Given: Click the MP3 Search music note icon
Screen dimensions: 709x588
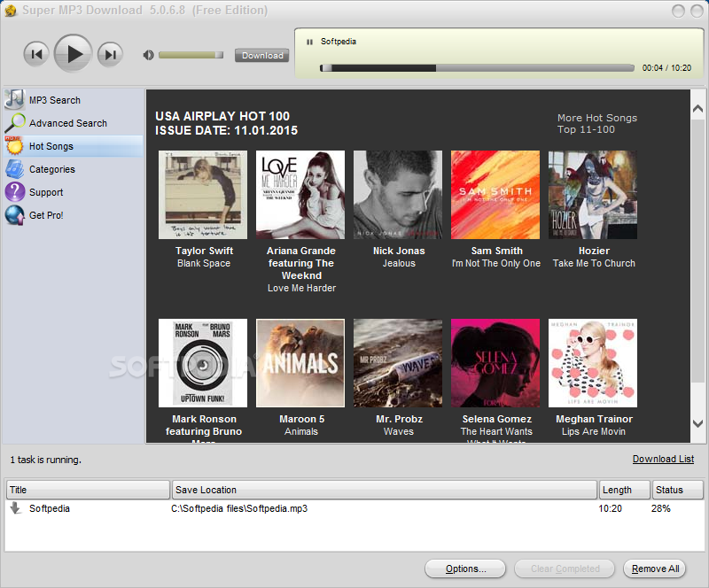Looking at the screenshot, I should coord(14,99).
